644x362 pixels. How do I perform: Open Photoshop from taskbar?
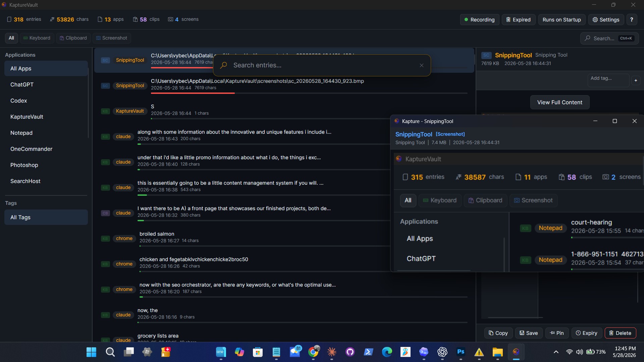(x=461, y=352)
